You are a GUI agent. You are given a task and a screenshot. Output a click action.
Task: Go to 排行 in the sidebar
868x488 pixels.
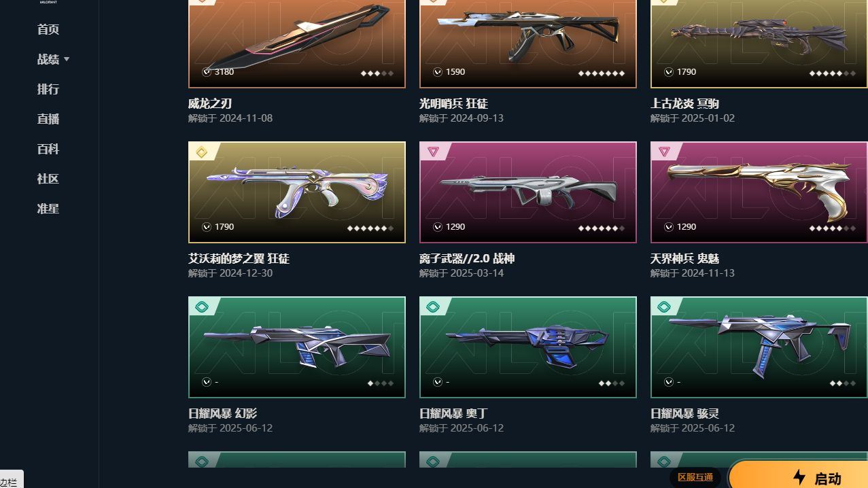point(48,89)
